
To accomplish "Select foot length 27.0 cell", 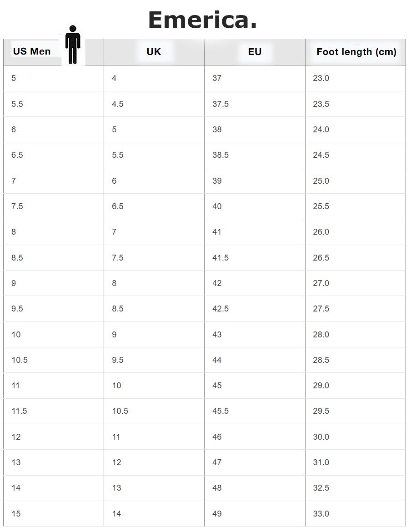I will click(321, 283).
